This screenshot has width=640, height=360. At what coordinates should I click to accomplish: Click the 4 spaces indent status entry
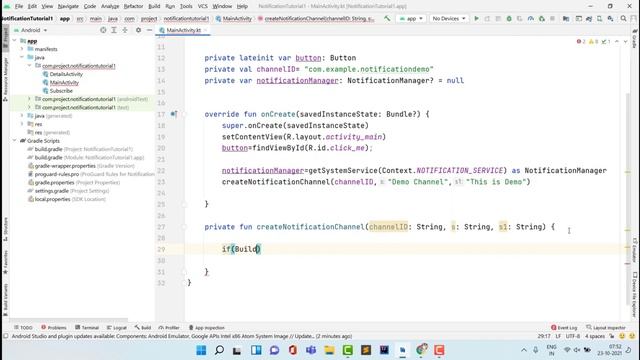click(x=595, y=336)
